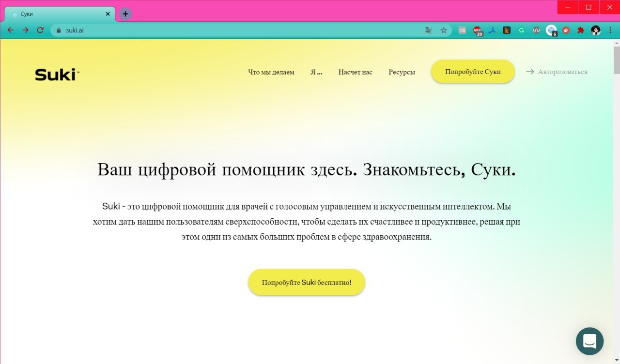This screenshot has width=620, height=364.
Task: Open Adblock Plus extension
Action: point(478,30)
